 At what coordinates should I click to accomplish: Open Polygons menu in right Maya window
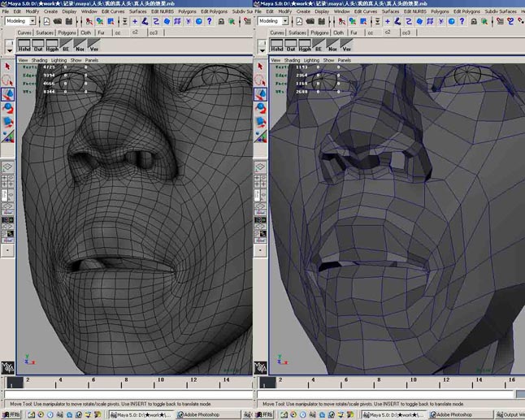(440, 11)
